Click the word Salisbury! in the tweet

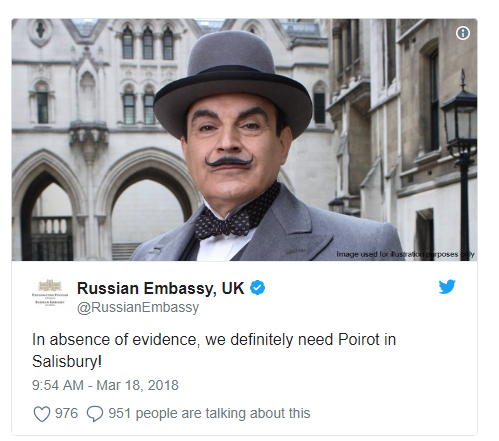click(67, 362)
